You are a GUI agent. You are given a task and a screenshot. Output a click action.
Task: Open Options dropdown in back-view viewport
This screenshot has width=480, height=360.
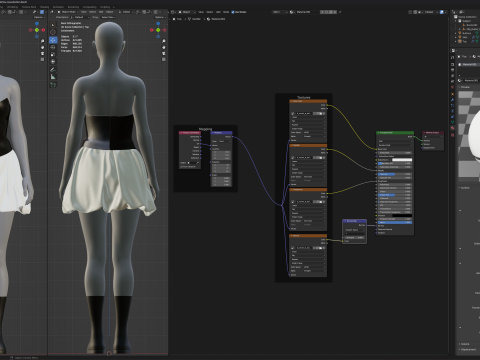coord(160,17)
